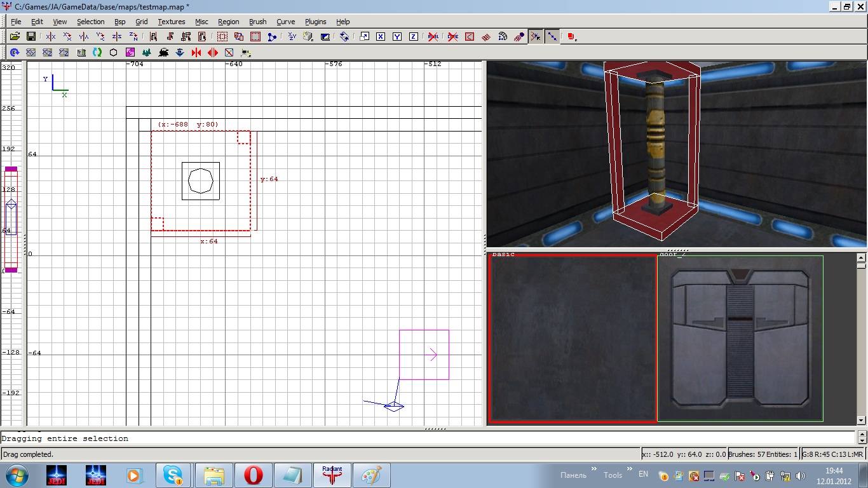Switch to XY view layout icon
The image size is (868, 488).
pyautogui.click(x=31, y=52)
